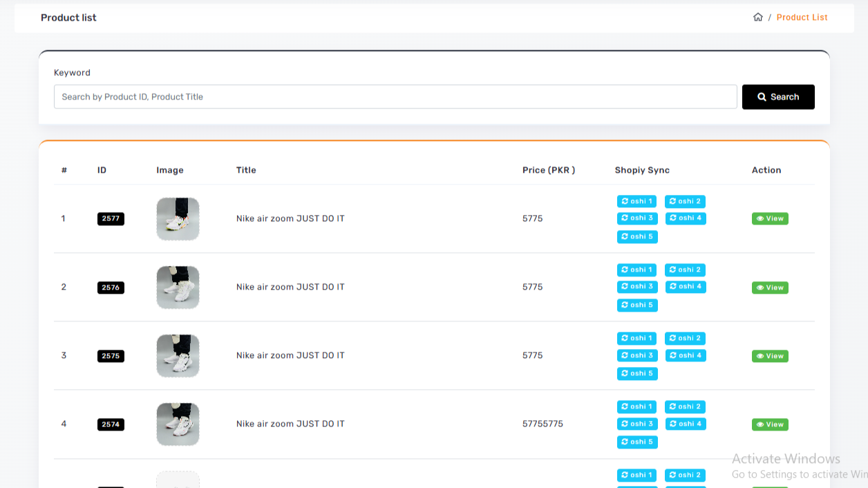Screen dimensions: 868x488
Task: Sync product 2574 to oshi 3
Action: pos(637,423)
